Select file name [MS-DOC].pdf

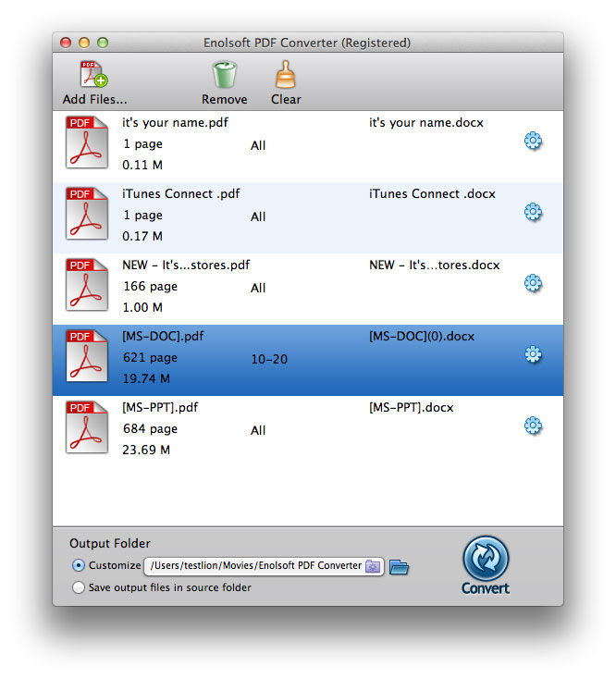click(163, 337)
